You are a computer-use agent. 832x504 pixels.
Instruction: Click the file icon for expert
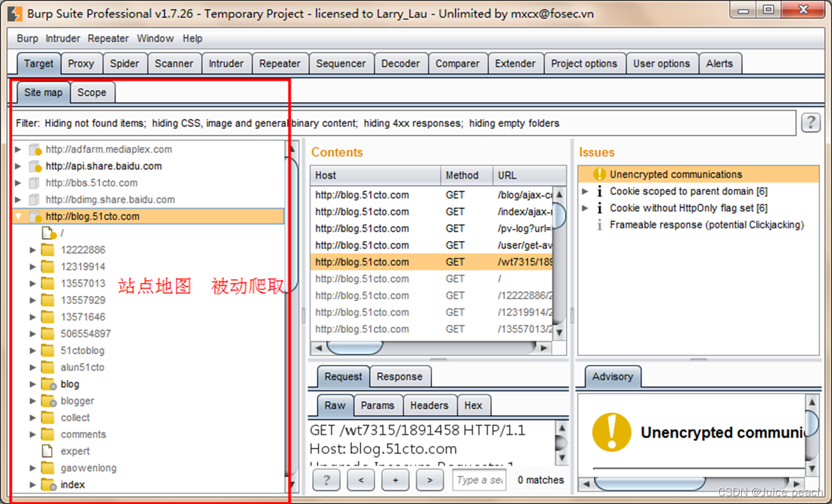click(47, 451)
